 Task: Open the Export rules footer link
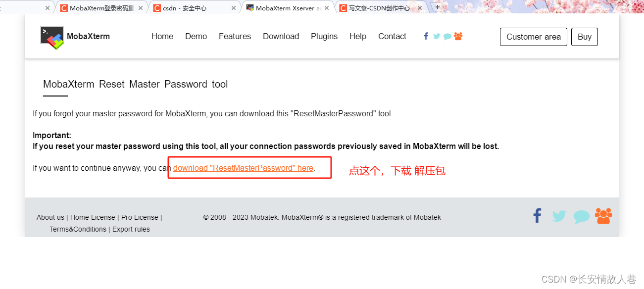tap(131, 229)
